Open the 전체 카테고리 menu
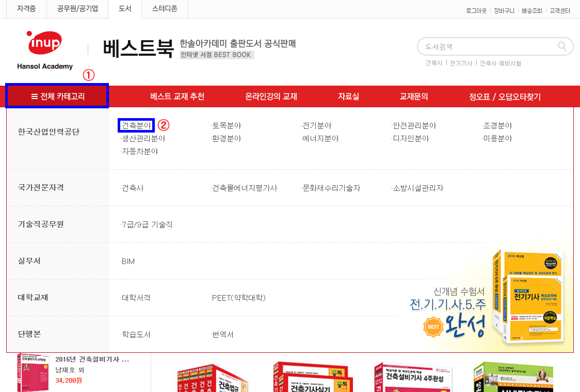Screen dimensions: 580x392 click(x=57, y=96)
